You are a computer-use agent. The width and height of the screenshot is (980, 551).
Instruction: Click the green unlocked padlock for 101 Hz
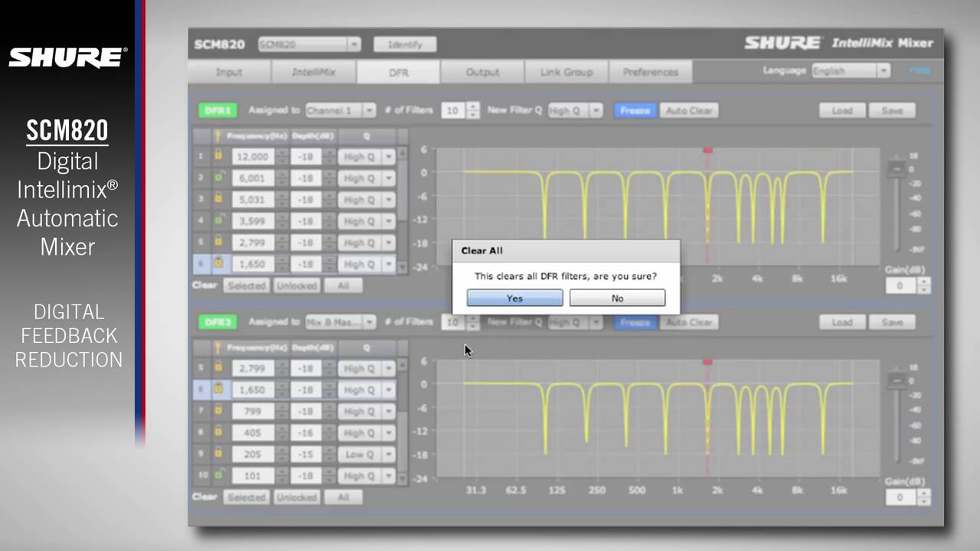[x=218, y=475]
